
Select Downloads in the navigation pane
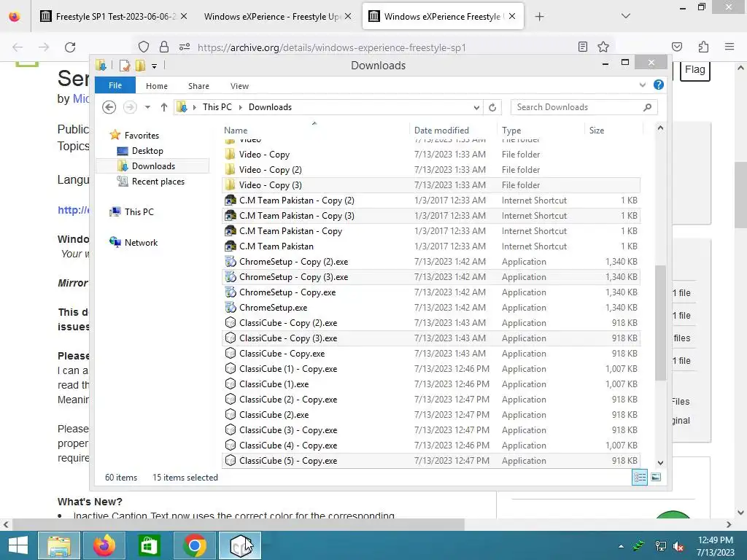tap(153, 166)
